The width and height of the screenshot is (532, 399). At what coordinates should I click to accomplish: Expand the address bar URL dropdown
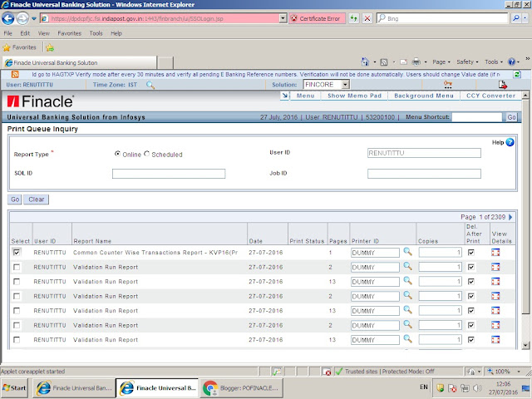283,18
